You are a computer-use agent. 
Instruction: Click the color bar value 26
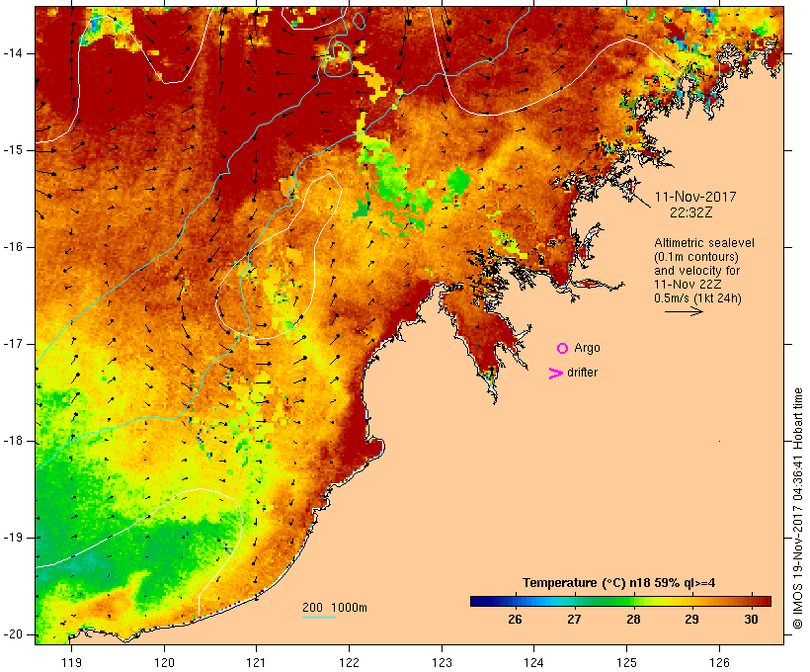tap(515, 620)
